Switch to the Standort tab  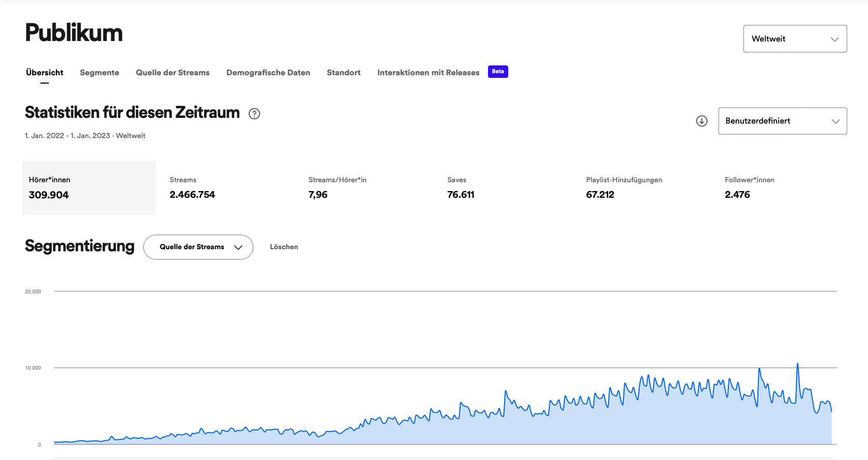coord(343,73)
